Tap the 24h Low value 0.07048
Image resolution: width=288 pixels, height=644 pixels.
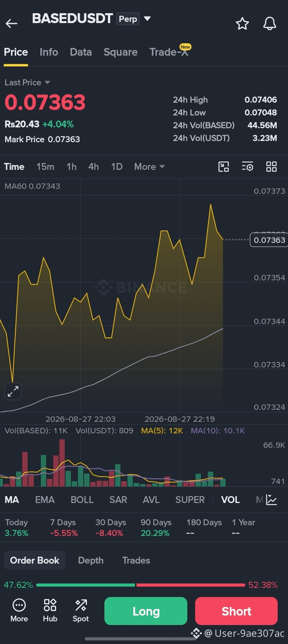pos(261,113)
